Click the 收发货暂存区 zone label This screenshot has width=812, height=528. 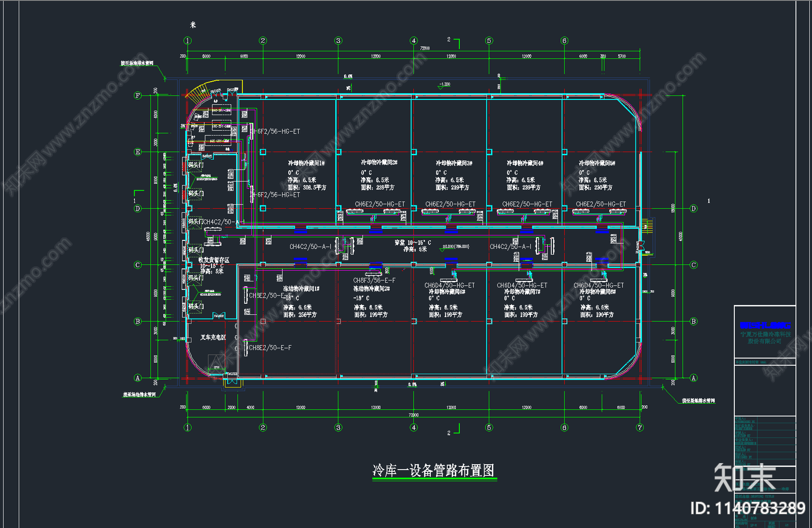click(214, 260)
